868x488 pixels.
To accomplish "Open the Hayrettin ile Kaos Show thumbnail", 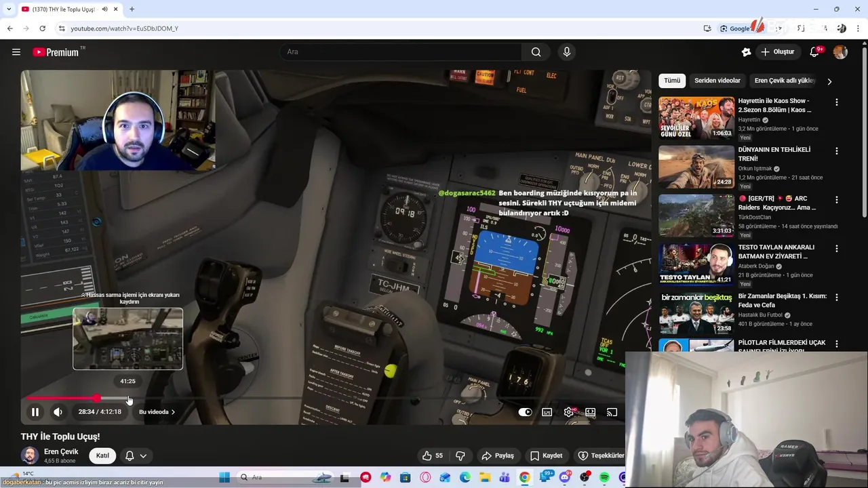I will [696, 118].
